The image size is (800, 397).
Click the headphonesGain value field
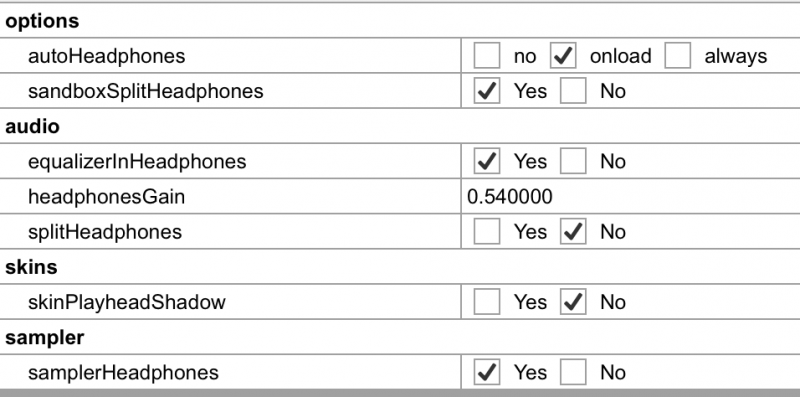pyautogui.click(x=631, y=196)
